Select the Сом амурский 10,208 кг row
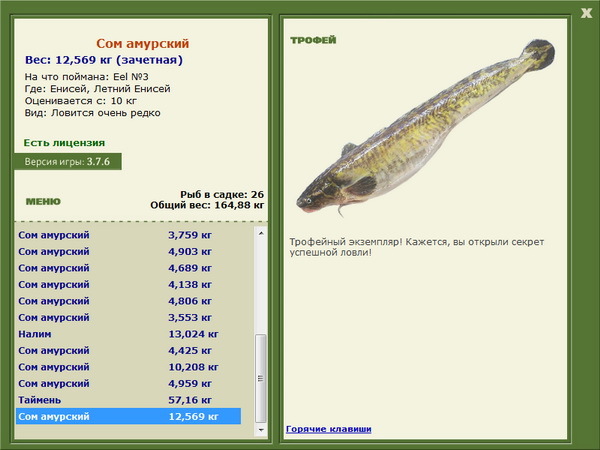This screenshot has width=600, height=450. click(129, 367)
